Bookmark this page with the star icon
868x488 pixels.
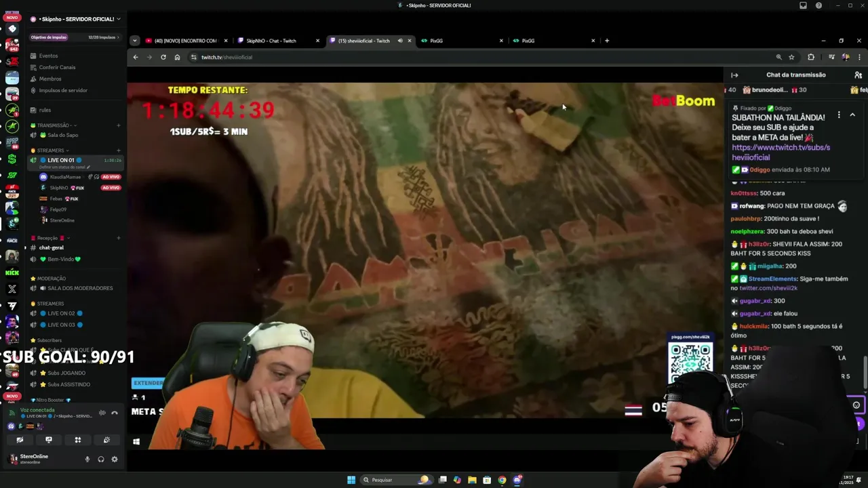point(791,57)
